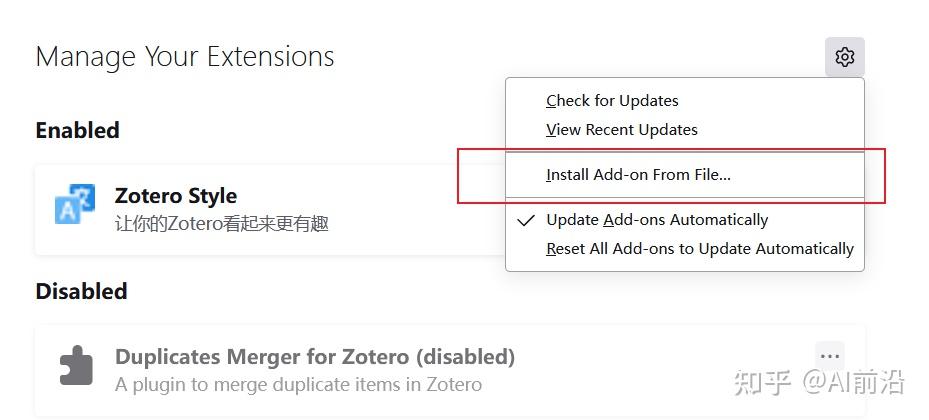Choose Check for Updates from menu
Image resolution: width=929 pixels, height=420 pixels.
click(x=612, y=101)
